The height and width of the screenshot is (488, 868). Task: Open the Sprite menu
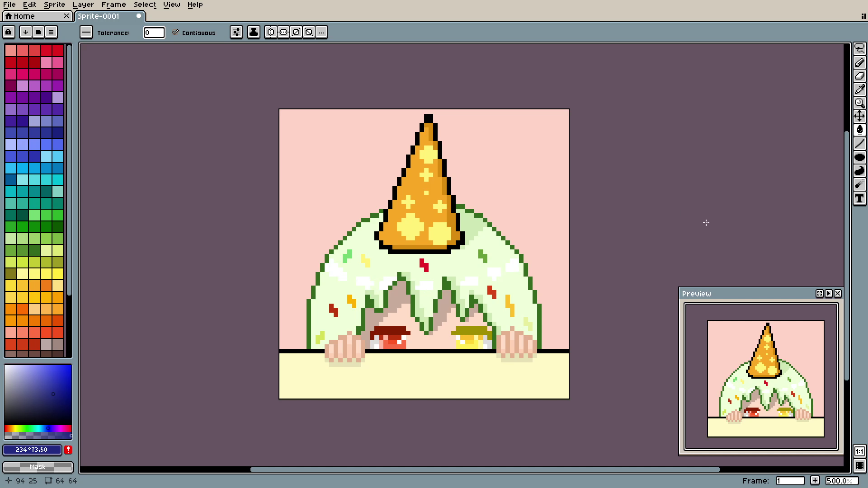[54, 5]
